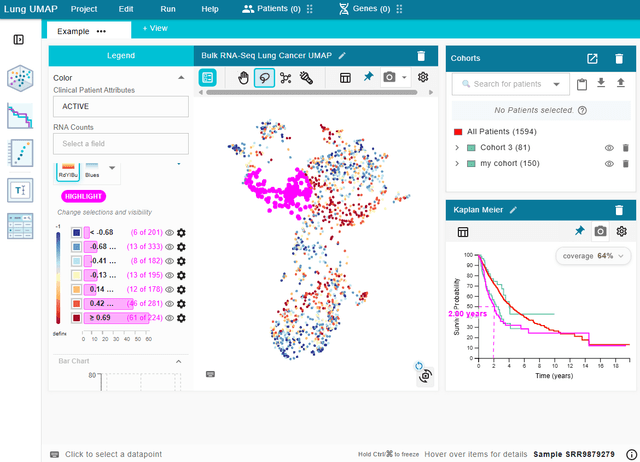The height and width of the screenshot is (462, 640).
Task: Activate the pan hand tool
Action: (241, 77)
